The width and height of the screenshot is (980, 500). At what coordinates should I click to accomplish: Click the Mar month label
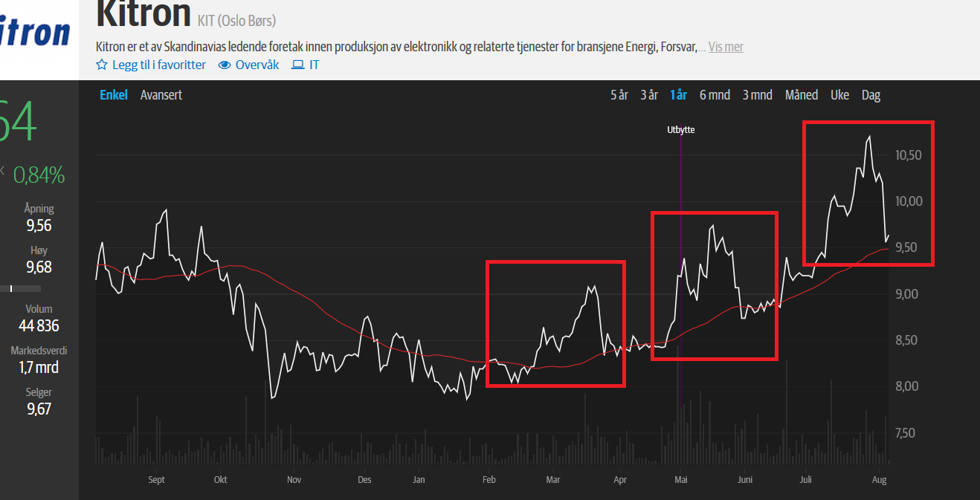[552, 480]
